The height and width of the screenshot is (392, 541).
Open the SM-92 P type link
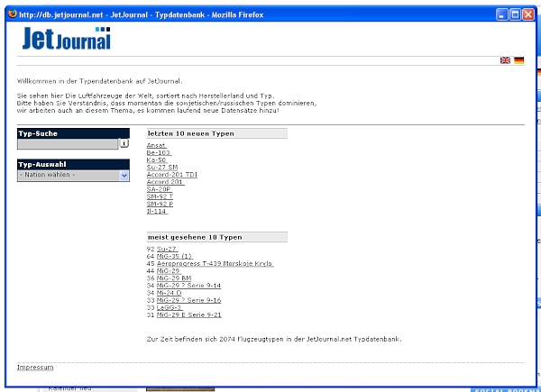[x=160, y=204]
